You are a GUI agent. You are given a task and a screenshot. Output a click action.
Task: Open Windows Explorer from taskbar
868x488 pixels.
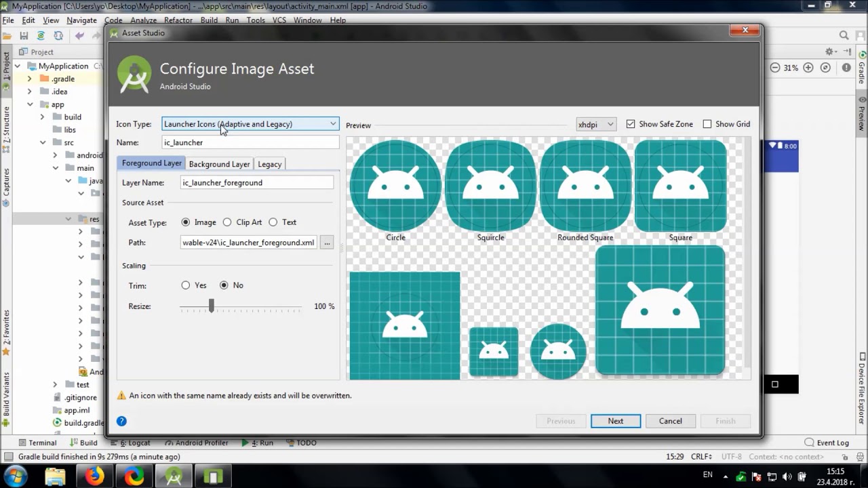(55, 476)
